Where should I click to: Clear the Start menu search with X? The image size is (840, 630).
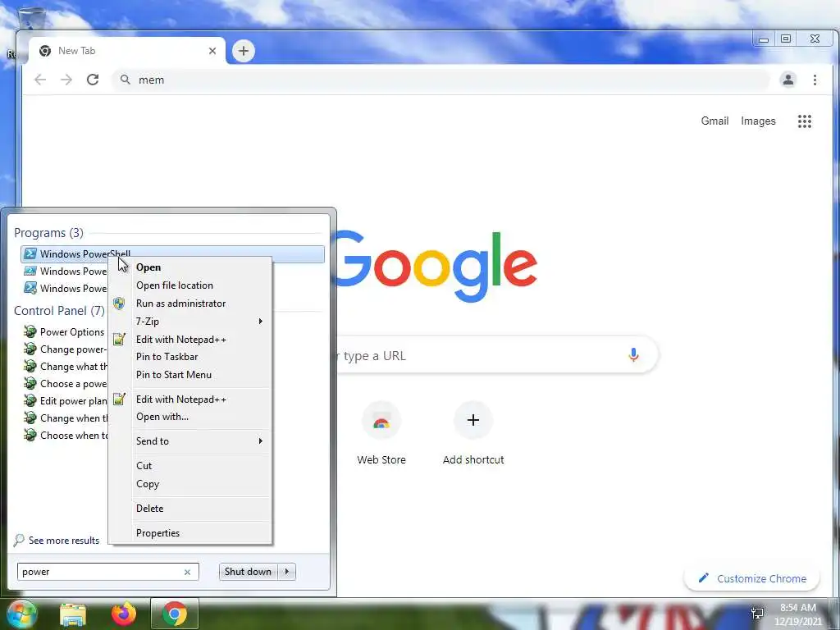pyautogui.click(x=188, y=572)
